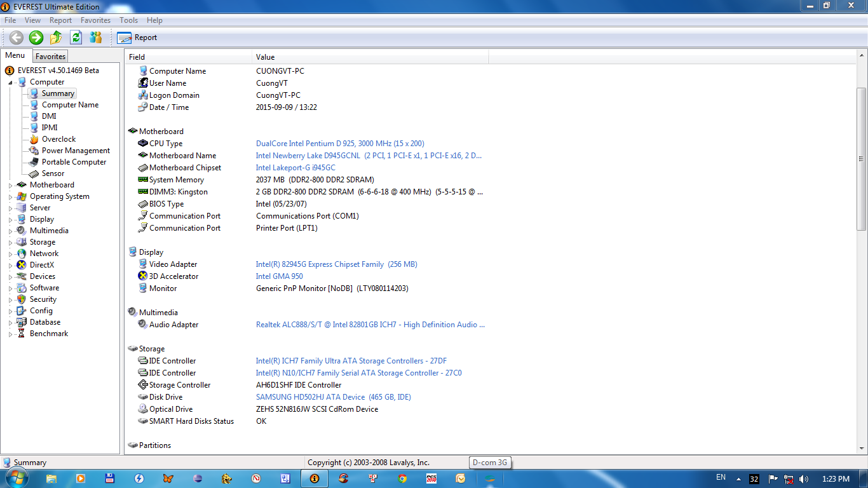
Task: Click the Refresh toolbar icon
Action: click(76, 37)
